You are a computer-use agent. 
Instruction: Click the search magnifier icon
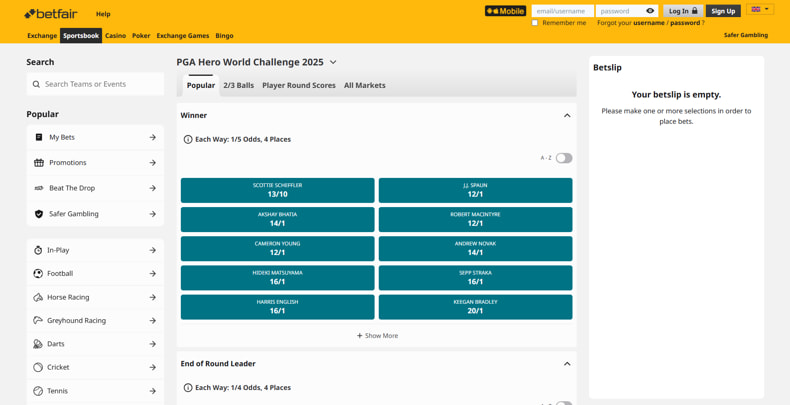(x=36, y=84)
